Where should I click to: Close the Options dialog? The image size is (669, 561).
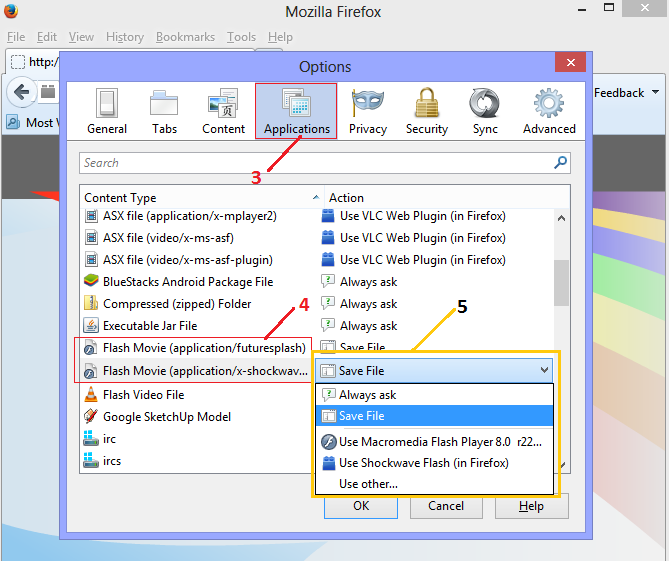pyautogui.click(x=570, y=63)
